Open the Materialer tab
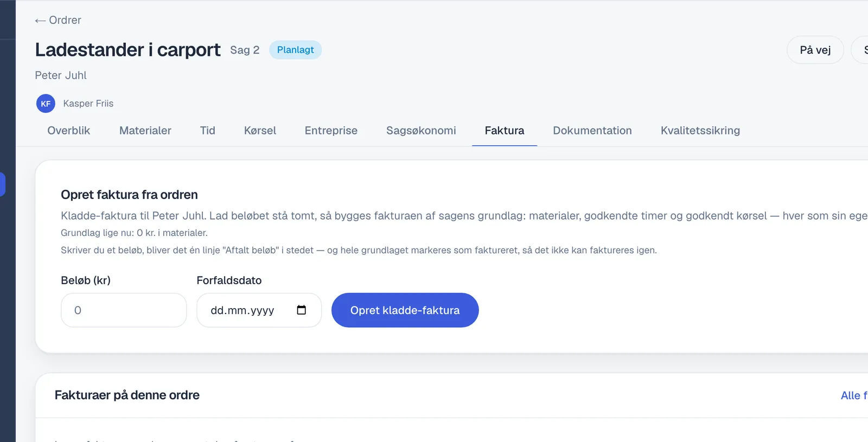This screenshot has height=442, width=868. 145,131
